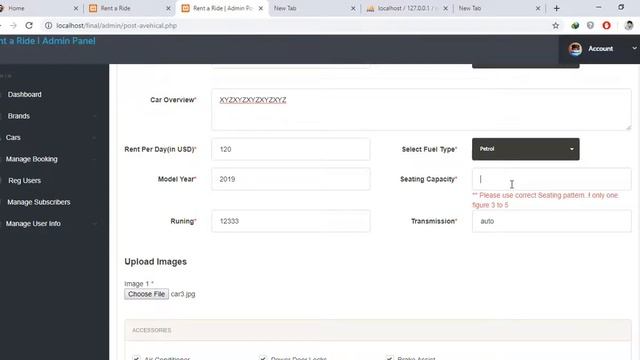Viewport: 640px width, 360px height.
Task: Open Brands in the sidebar
Action: (19, 116)
